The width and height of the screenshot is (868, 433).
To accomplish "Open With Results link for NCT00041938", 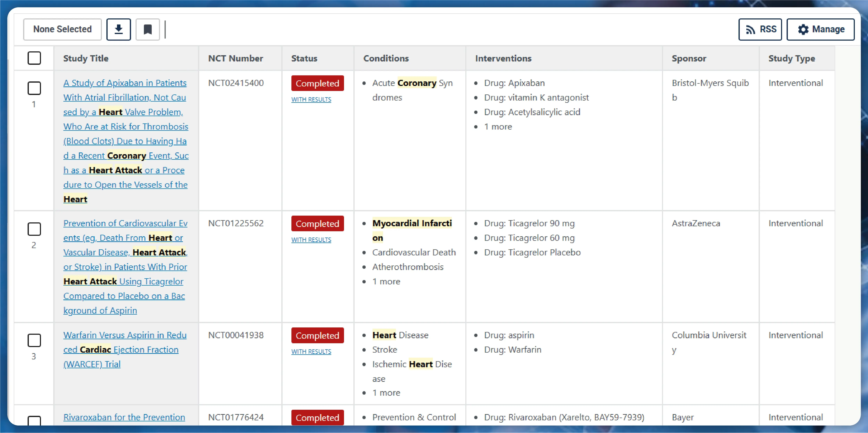I will point(311,351).
